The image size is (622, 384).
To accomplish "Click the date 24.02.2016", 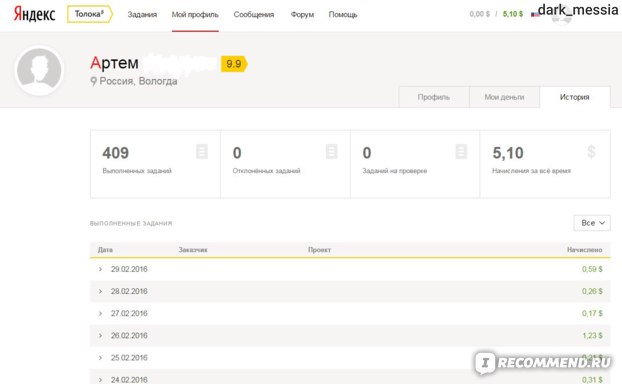I will (x=129, y=380).
